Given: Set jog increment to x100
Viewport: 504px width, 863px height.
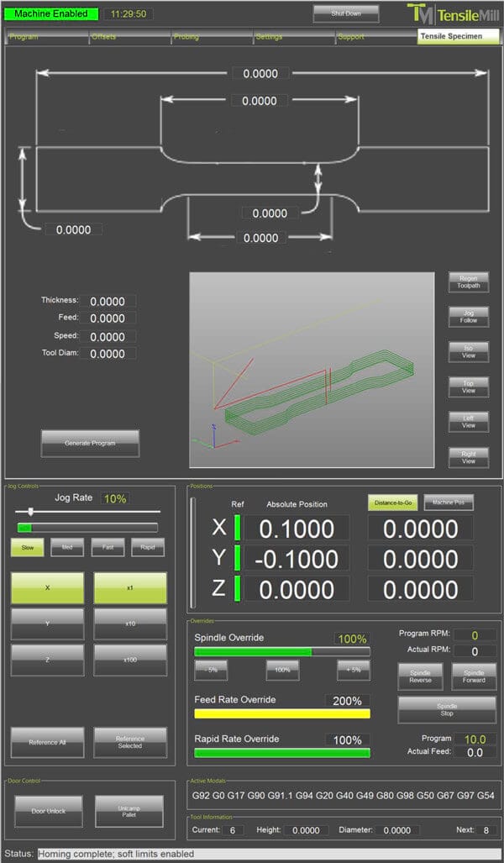Looking at the screenshot, I should (130, 660).
